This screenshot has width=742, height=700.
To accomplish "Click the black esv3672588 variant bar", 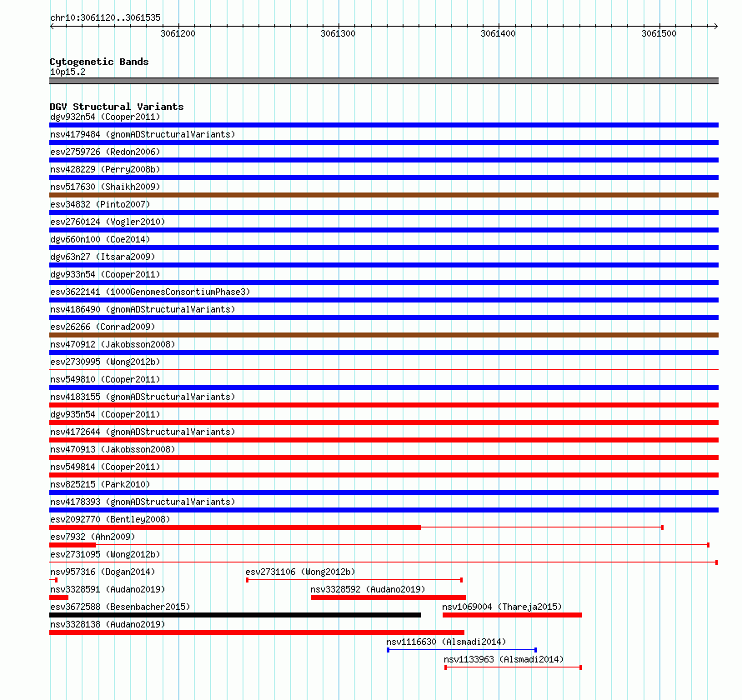I will coord(235,615).
